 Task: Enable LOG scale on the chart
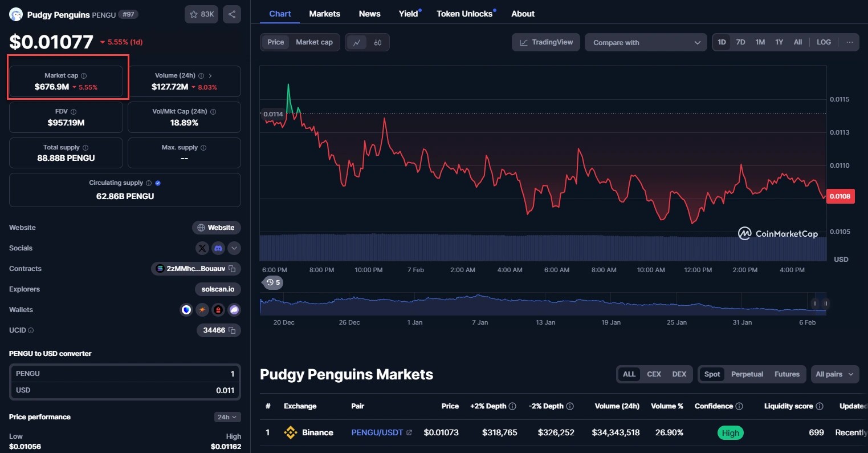(824, 42)
